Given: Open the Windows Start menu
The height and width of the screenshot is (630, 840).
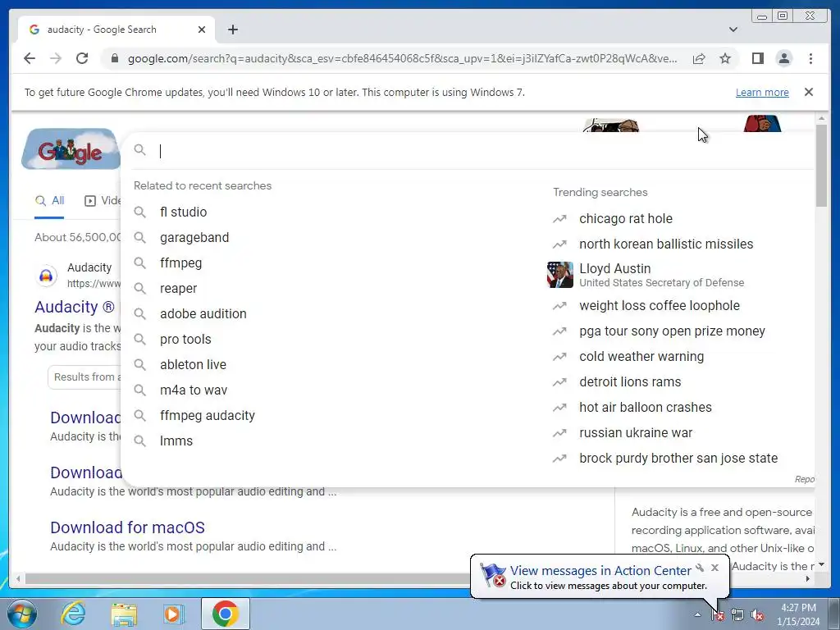Looking at the screenshot, I should [x=22, y=614].
